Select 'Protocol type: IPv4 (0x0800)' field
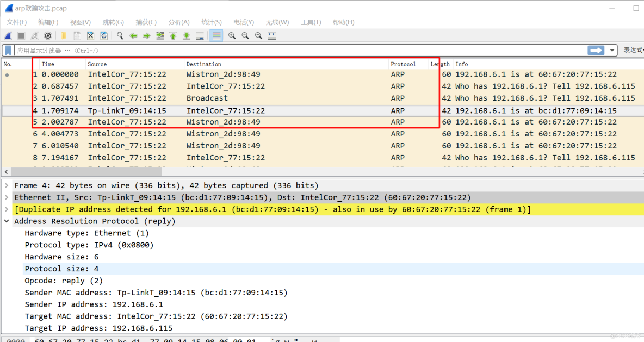 click(89, 245)
